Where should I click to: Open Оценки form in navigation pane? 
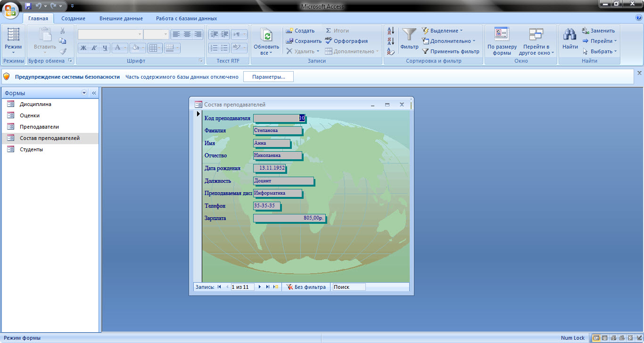[x=50, y=115]
